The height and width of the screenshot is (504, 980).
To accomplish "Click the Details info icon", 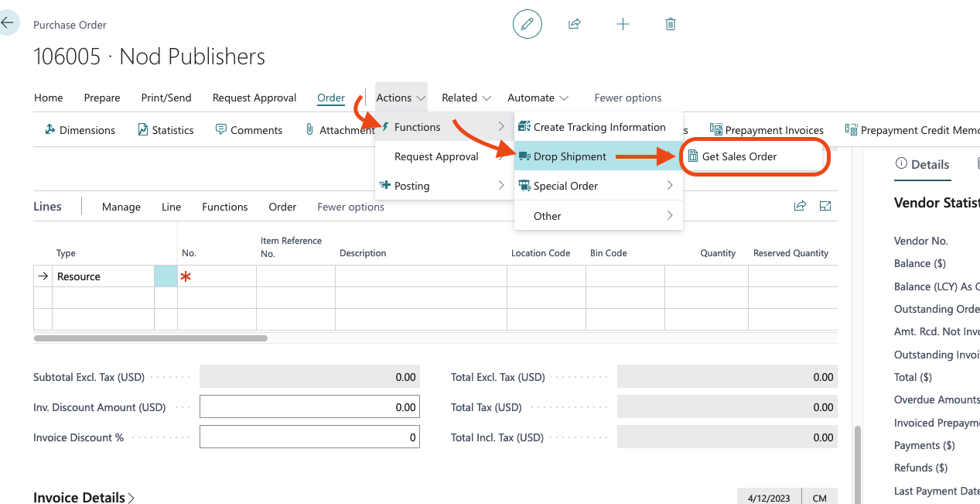I will tap(901, 163).
